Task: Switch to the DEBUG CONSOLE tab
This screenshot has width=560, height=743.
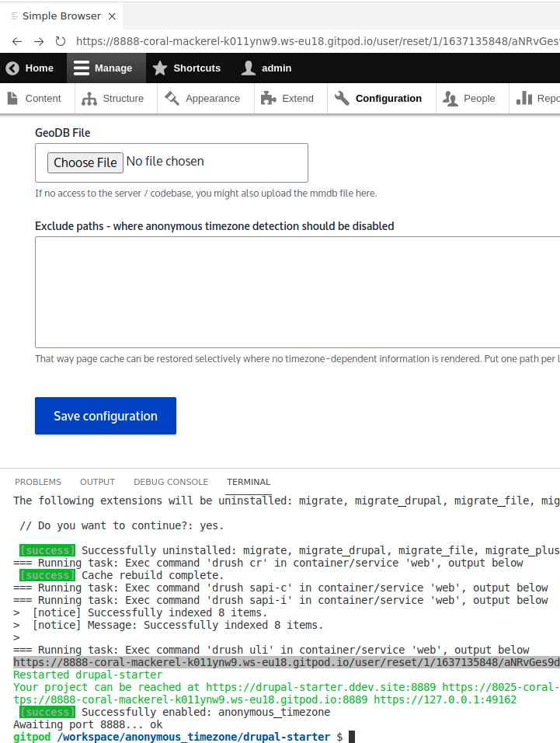Action: click(171, 482)
